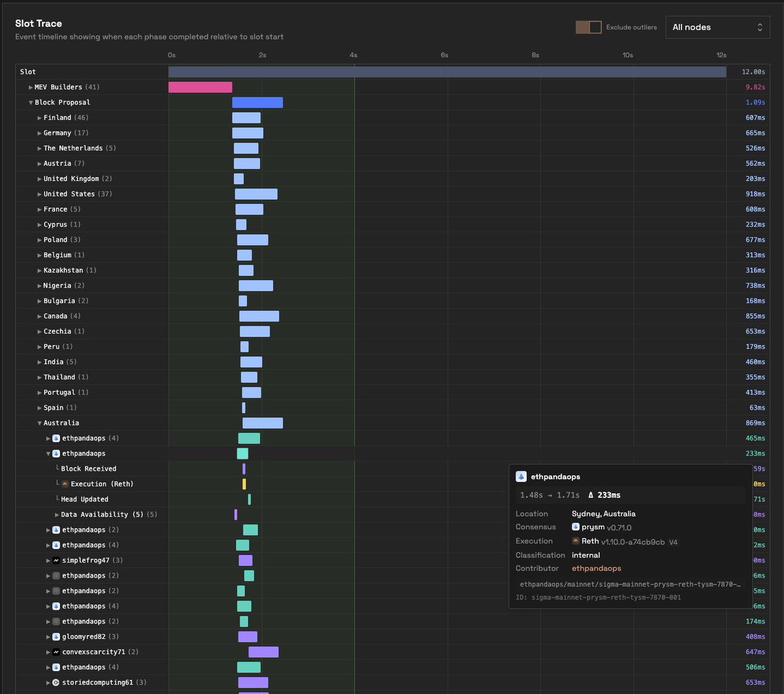Open the All nodes dropdown

click(x=717, y=27)
